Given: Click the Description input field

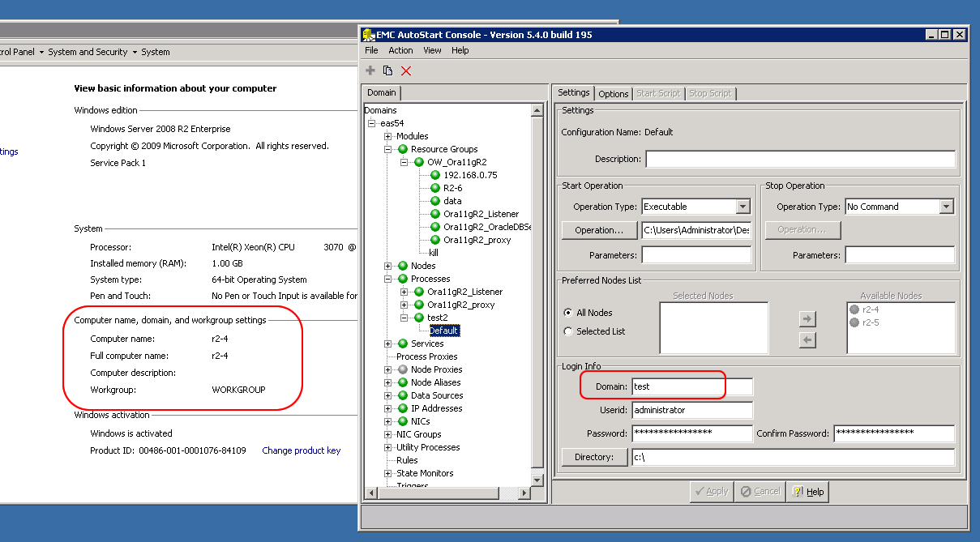Looking at the screenshot, I should pyautogui.click(x=800, y=159).
